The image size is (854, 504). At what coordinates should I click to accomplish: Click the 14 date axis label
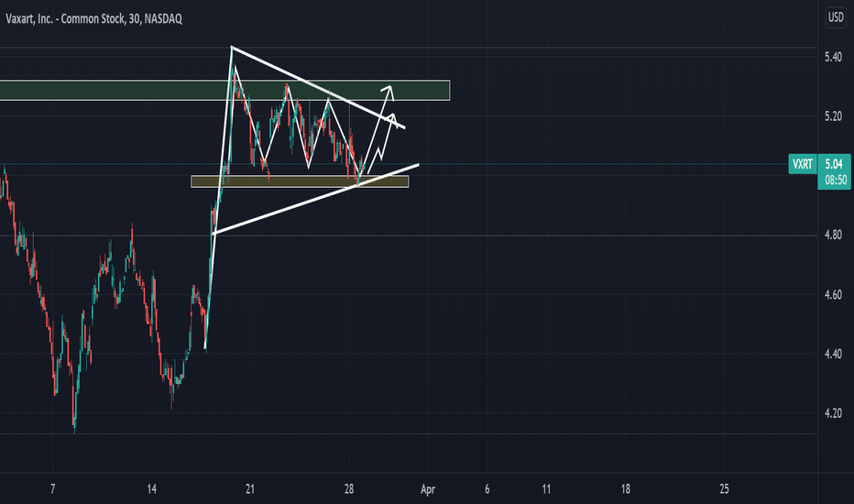[151, 488]
